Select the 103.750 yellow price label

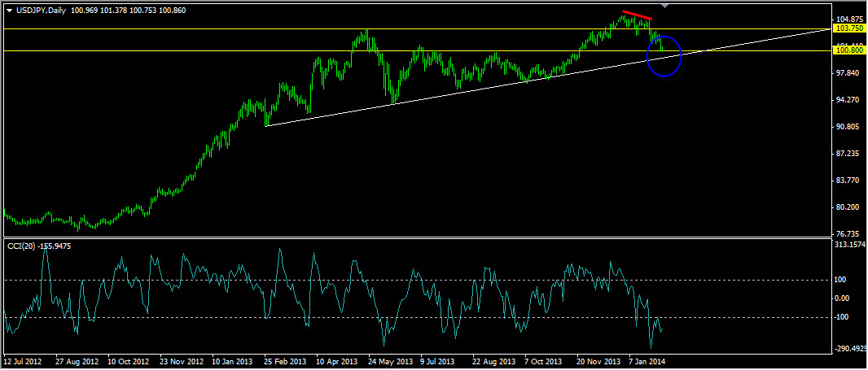point(849,28)
